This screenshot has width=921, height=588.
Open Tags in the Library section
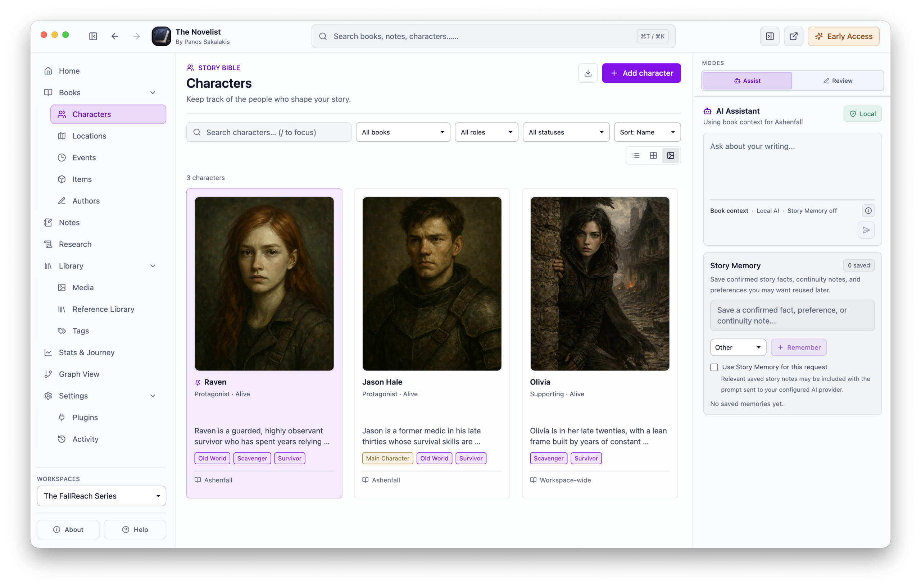pos(108,331)
